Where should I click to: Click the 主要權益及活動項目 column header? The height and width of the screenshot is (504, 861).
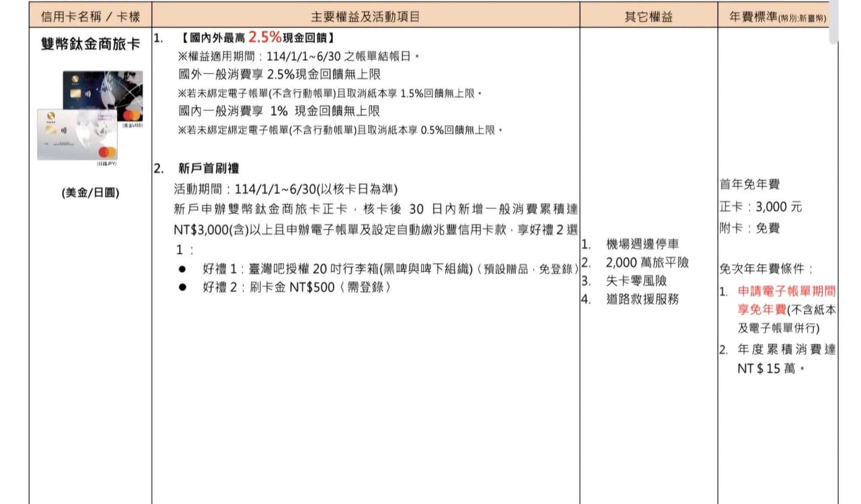(365, 17)
